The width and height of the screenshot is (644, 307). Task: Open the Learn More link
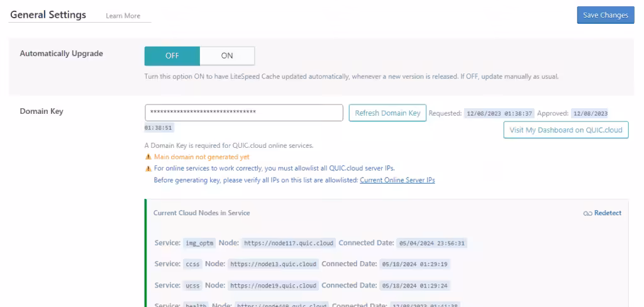click(x=123, y=16)
